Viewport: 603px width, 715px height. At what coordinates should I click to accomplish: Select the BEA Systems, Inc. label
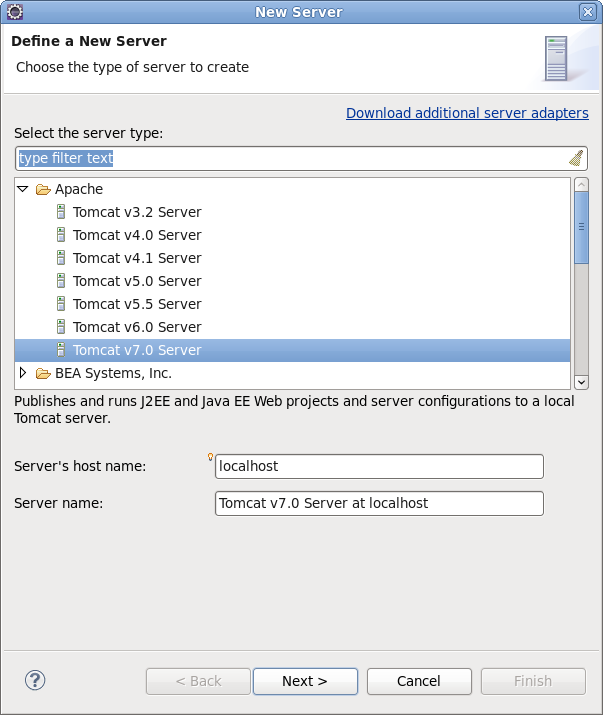(x=113, y=373)
